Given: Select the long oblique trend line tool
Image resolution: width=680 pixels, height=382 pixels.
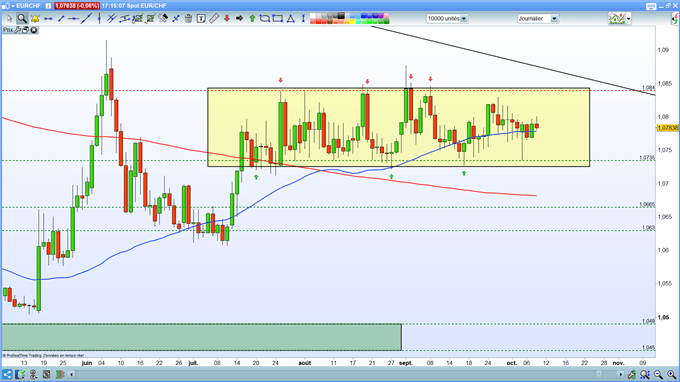Looking at the screenshot, I should pyautogui.click(x=87, y=19).
